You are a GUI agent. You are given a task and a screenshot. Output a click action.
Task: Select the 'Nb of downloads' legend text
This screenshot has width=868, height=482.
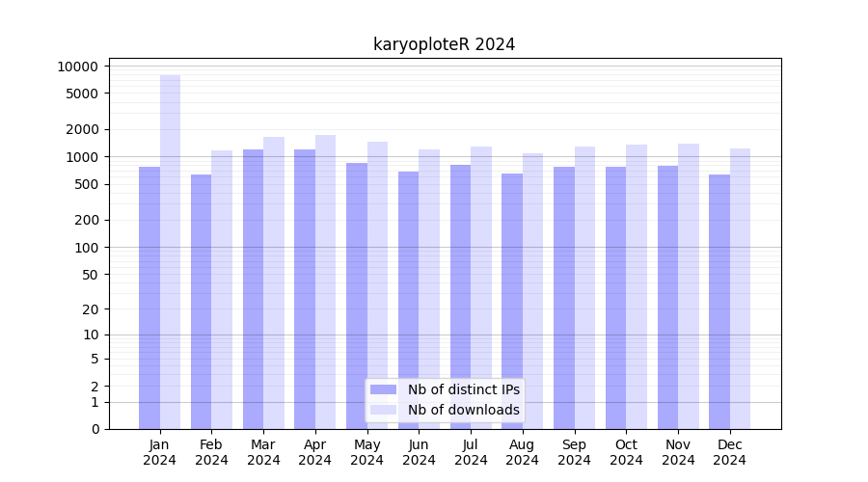(463, 410)
